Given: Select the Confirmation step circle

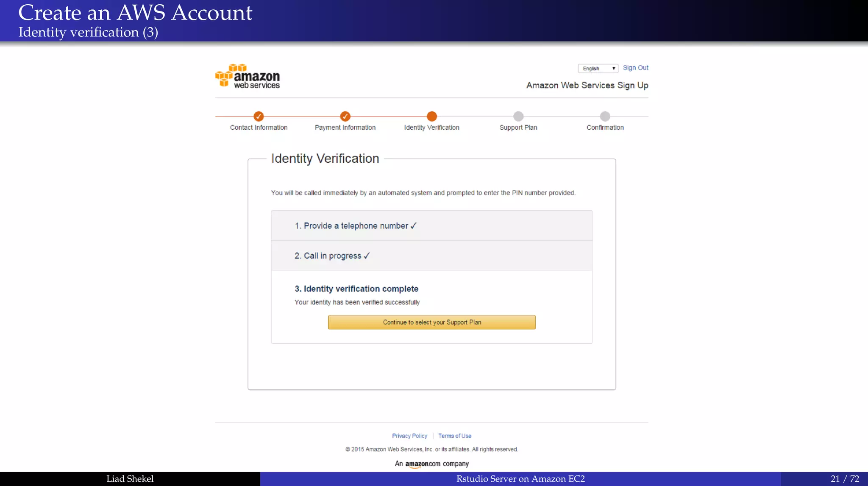Looking at the screenshot, I should click(x=605, y=116).
